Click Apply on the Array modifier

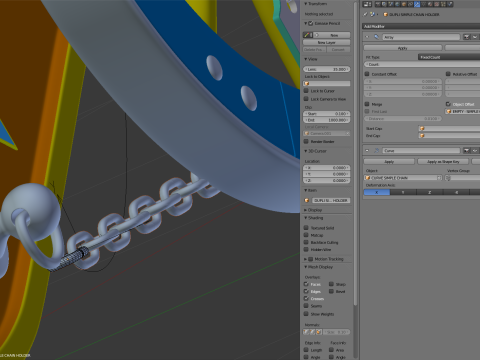pyautogui.click(x=403, y=48)
